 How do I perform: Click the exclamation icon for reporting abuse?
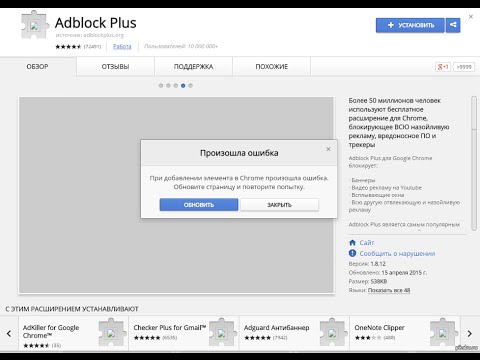pos(352,253)
